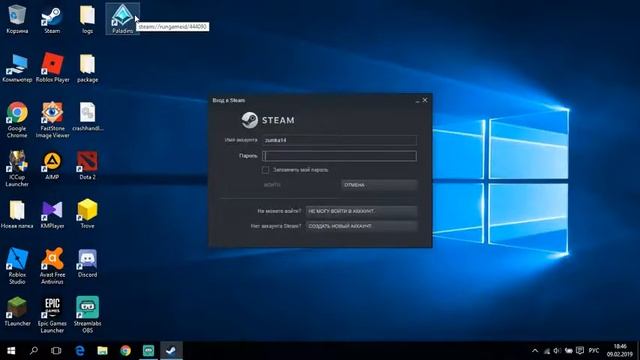Select the Steam desktop shortcut
This screenshot has height=360, width=640.
tap(52, 18)
